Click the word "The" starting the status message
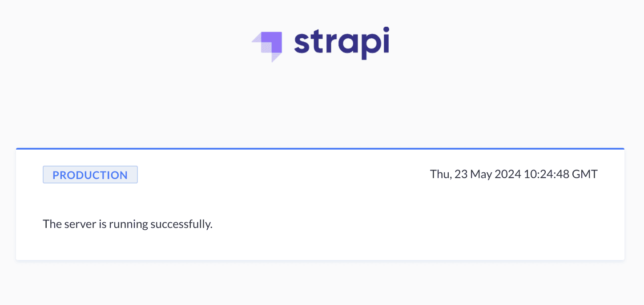 pyautogui.click(x=52, y=224)
